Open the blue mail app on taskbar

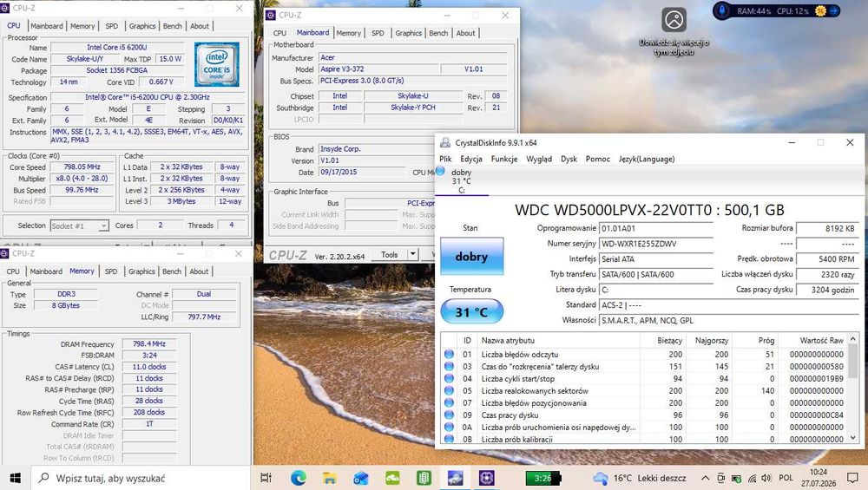[x=361, y=478]
